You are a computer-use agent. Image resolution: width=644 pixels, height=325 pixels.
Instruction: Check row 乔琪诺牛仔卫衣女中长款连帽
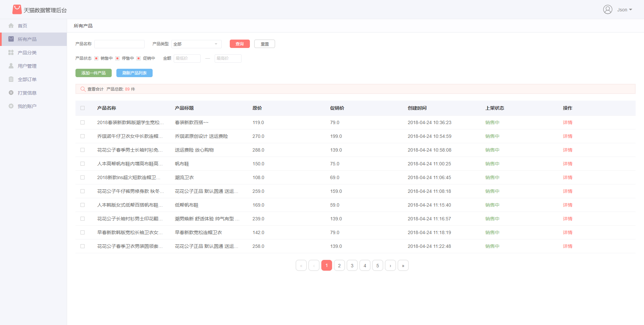[83, 136]
